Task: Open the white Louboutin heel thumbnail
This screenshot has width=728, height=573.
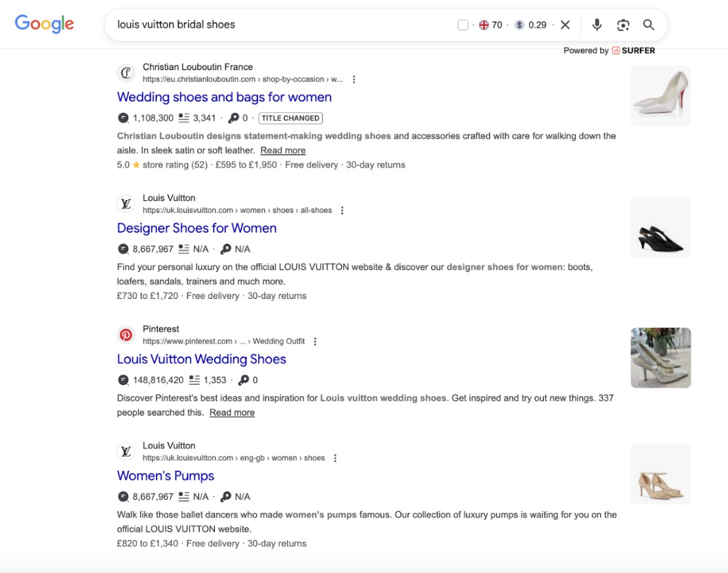Action: point(661,96)
